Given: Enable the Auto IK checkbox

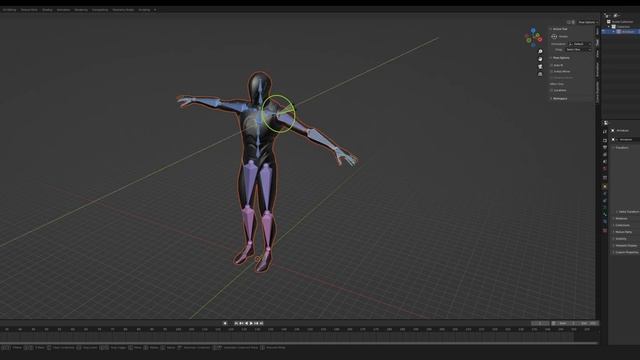Looking at the screenshot, I should (x=552, y=65).
